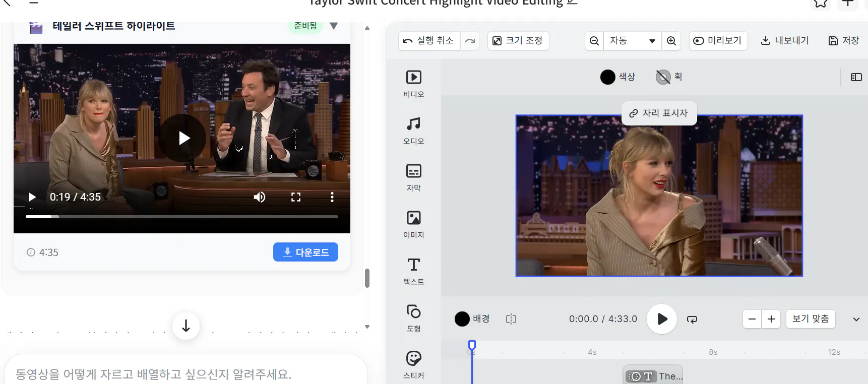Screen dimensions: 868x384
Task: Open the 스티커 (Sticker) panel
Action: click(x=413, y=365)
